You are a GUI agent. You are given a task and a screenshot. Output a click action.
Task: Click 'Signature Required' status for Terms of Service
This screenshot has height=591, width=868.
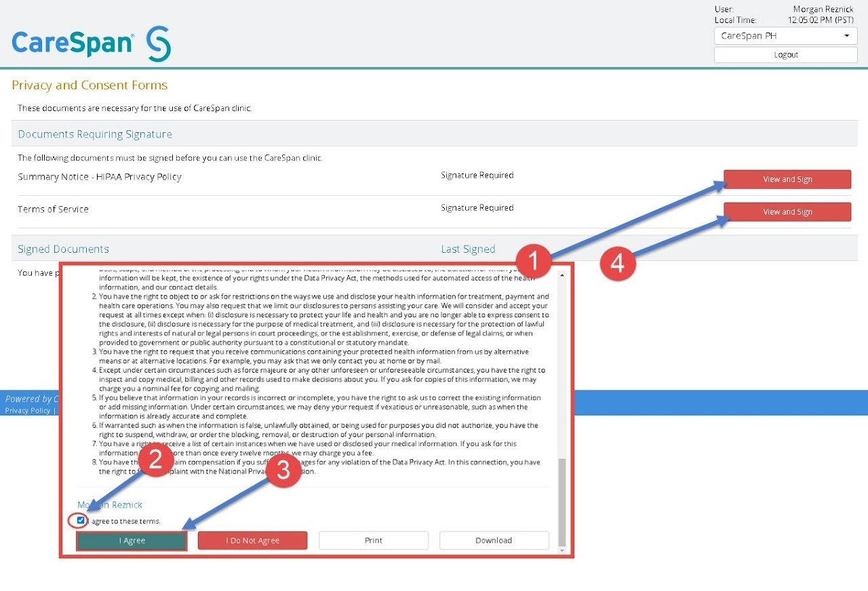pyautogui.click(x=477, y=208)
